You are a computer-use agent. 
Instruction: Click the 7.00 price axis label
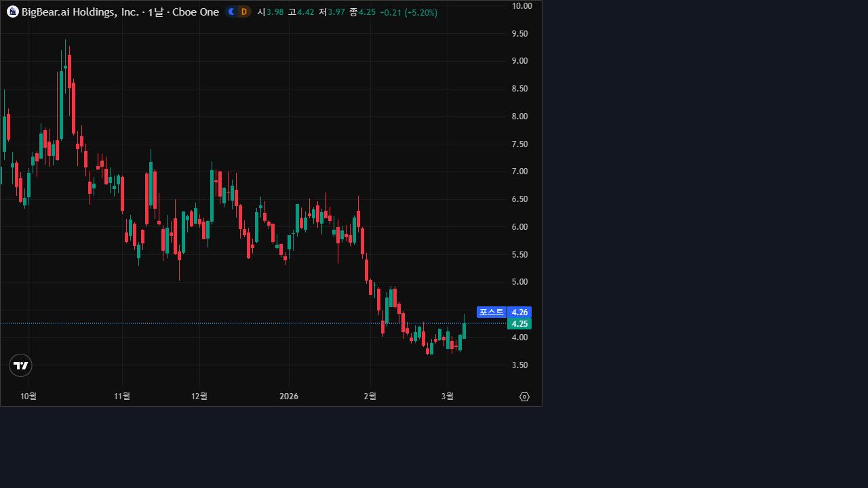coord(520,171)
